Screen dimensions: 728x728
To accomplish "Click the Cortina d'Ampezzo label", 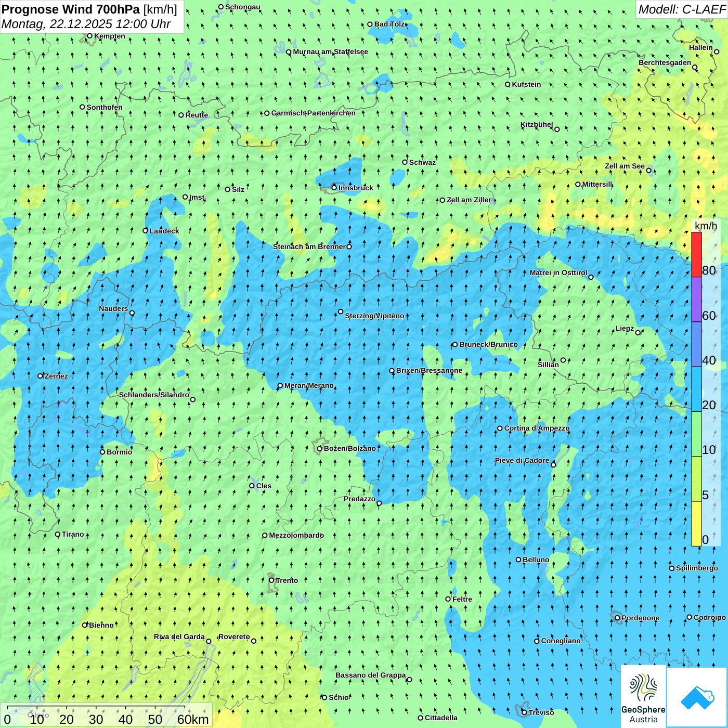I will pos(537,428).
